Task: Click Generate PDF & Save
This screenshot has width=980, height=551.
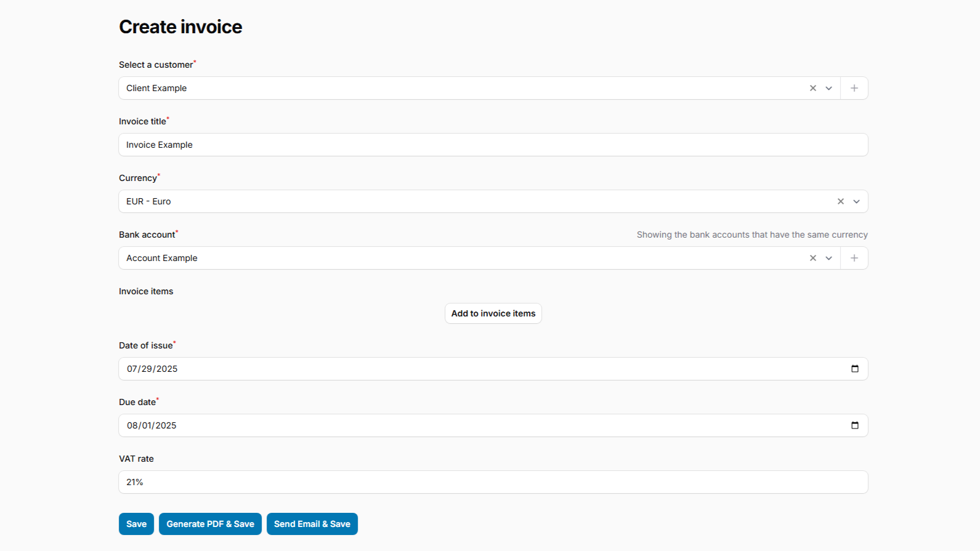Action: point(210,524)
